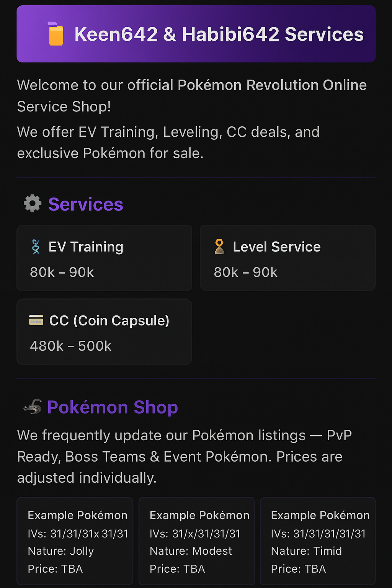The width and height of the screenshot is (392, 588).
Task: Select the CC (Coin Capsule) card
Action: (104, 332)
